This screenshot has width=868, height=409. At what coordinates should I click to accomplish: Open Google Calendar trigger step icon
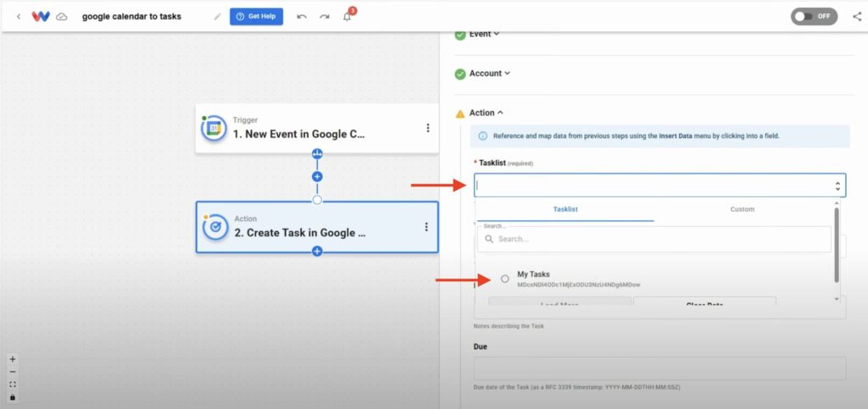coord(214,128)
